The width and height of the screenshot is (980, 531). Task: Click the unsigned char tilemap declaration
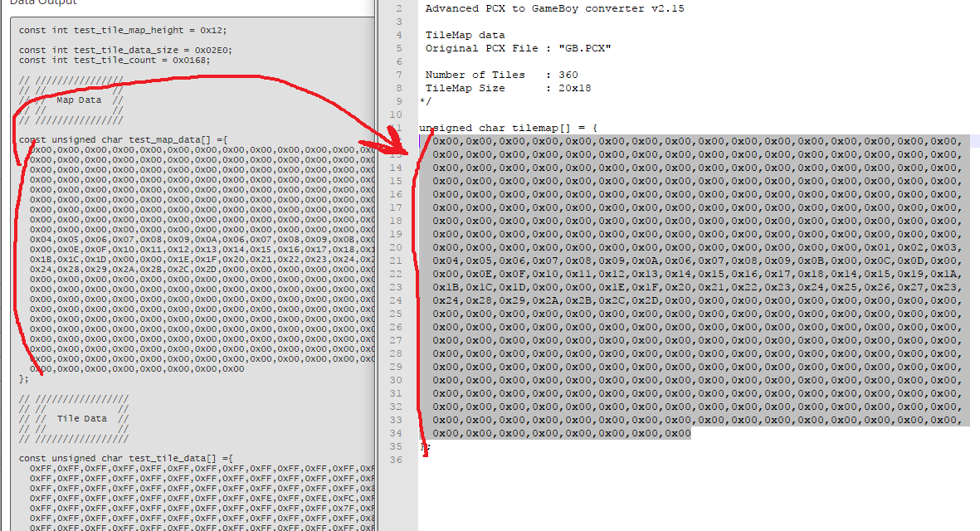508,128
